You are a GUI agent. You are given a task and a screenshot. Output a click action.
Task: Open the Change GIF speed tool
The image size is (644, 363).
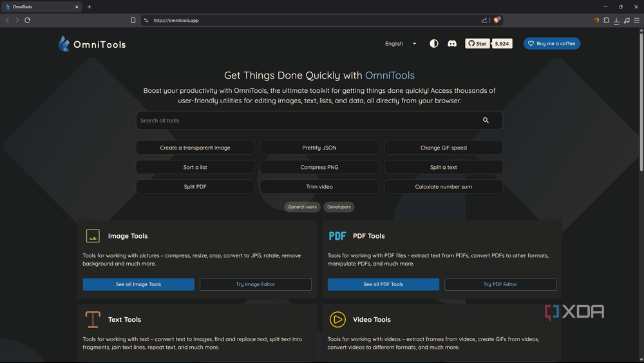pyautogui.click(x=444, y=148)
